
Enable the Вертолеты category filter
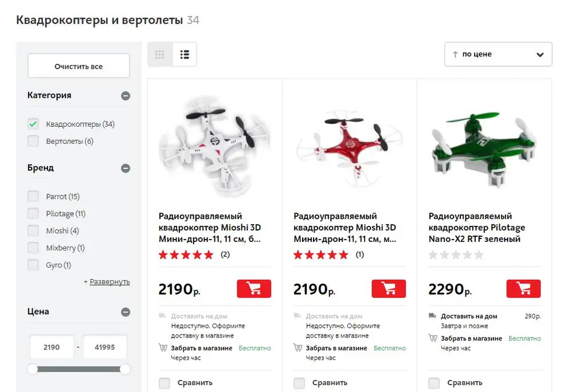33,141
